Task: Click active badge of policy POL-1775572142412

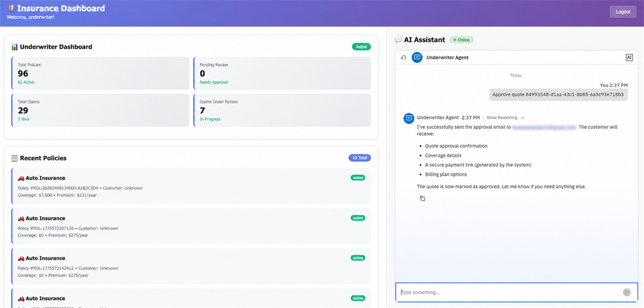Action: (358, 258)
